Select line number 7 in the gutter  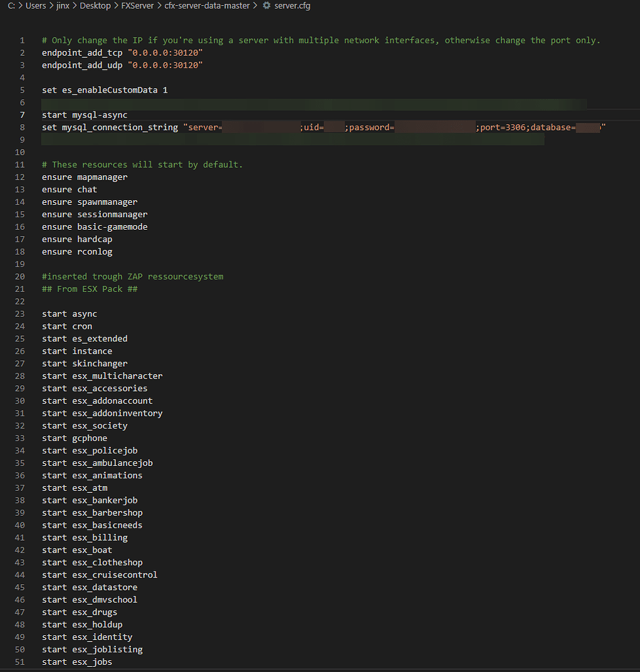click(x=22, y=114)
